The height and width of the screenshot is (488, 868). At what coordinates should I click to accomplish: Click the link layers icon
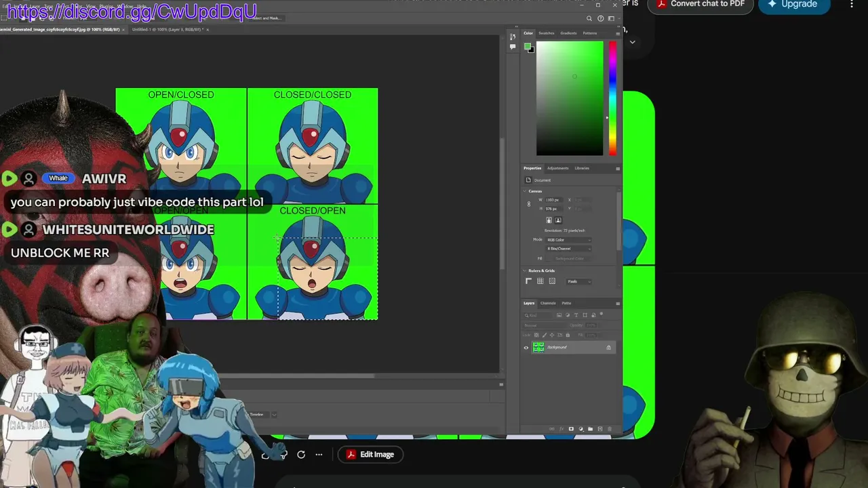click(551, 429)
